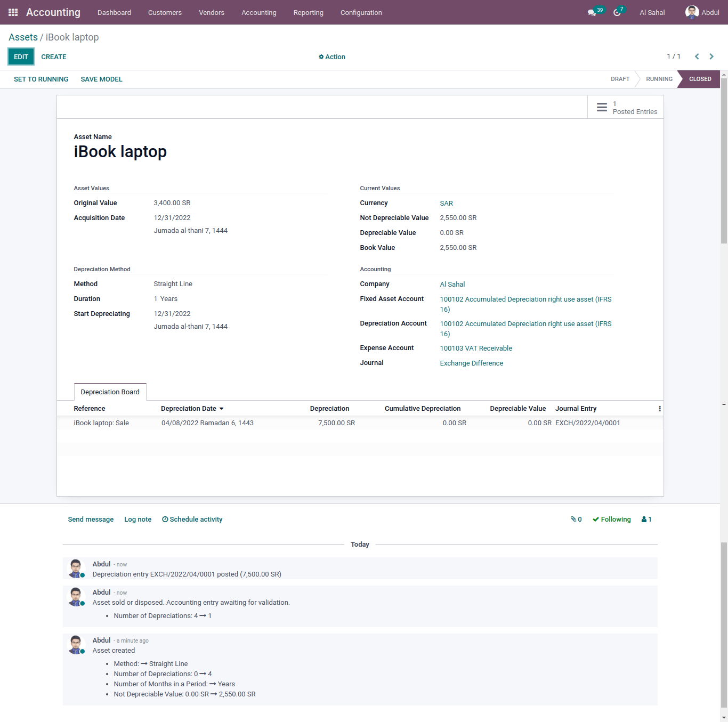Open the Depreciation Account 100102 link
The width and height of the screenshot is (728, 722).
pyautogui.click(x=526, y=329)
